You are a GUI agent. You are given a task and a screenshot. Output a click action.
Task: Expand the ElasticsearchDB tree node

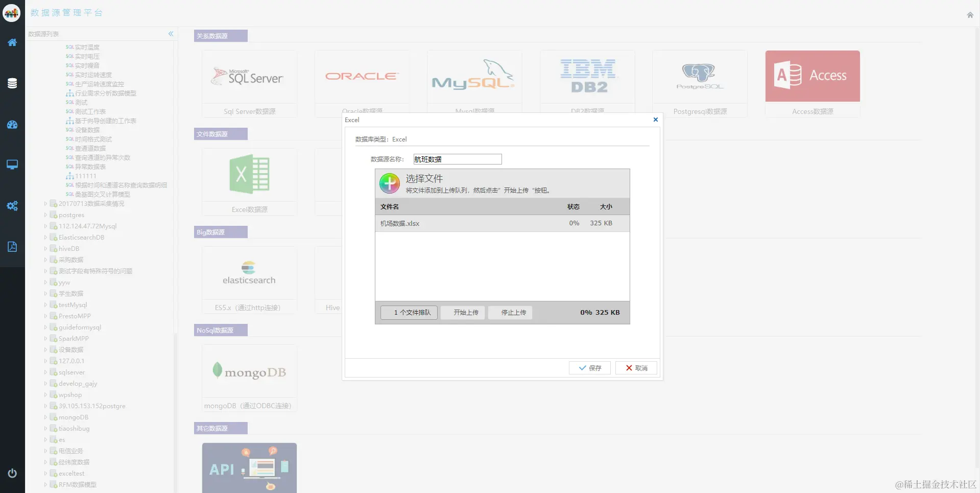45,238
